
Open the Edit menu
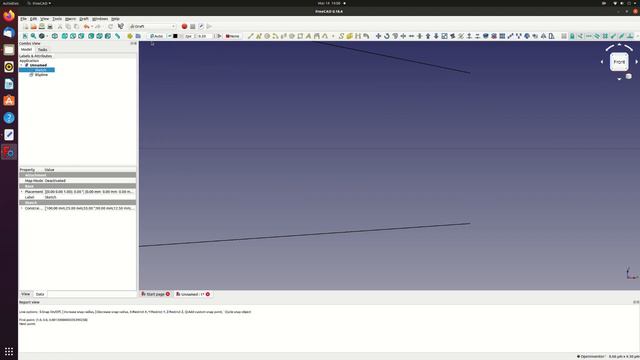coord(33,19)
